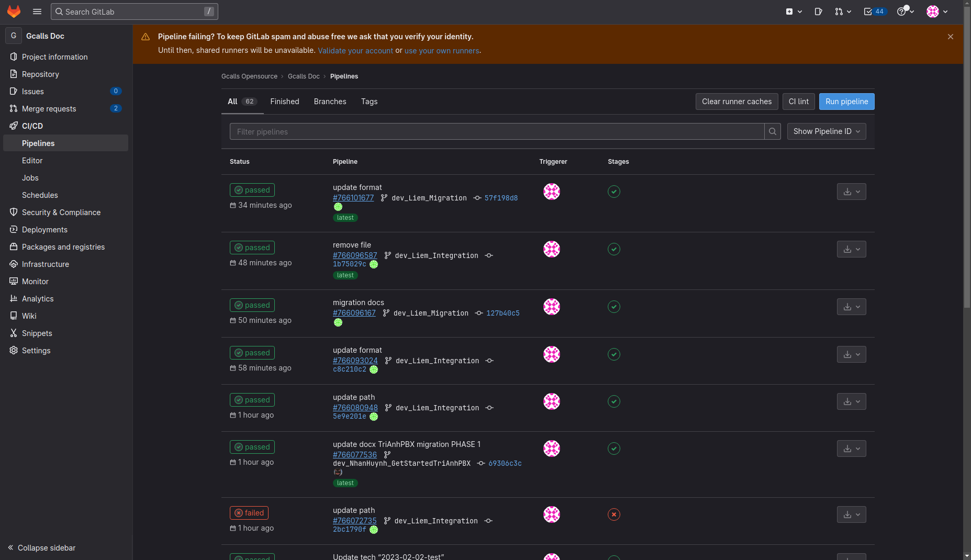Click the search icon beside Filter pipelines
Image resolution: width=971 pixels, height=560 pixels.
coord(773,132)
